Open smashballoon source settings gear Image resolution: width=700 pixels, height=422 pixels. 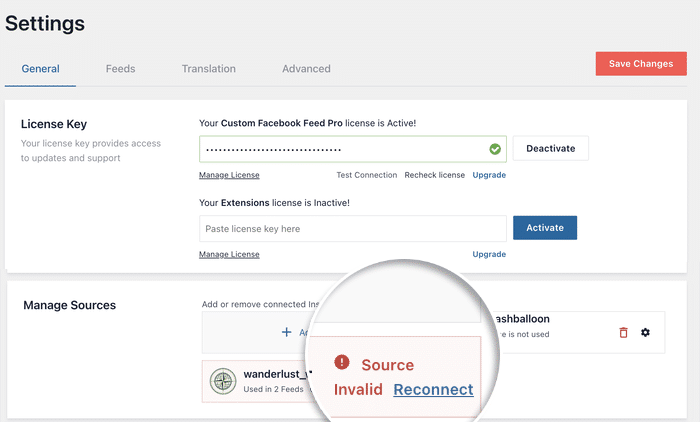click(645, 332)
